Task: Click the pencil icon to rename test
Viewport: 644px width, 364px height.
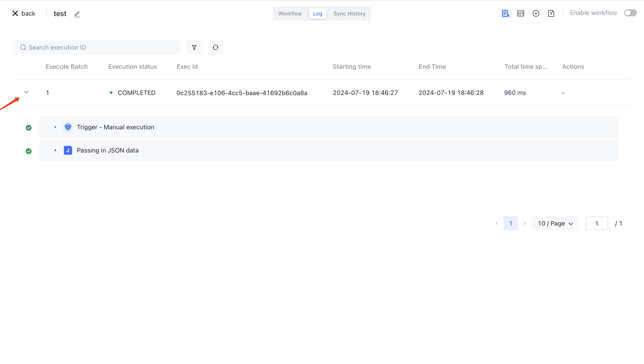Action: (x=77, y=14)
